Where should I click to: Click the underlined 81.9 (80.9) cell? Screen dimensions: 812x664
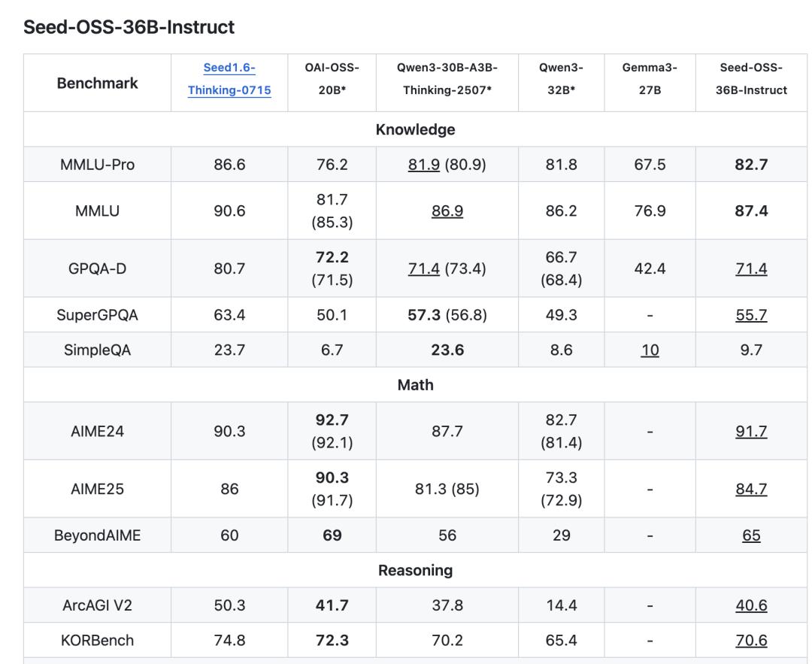pyautogui.click(x=447, y=164)
